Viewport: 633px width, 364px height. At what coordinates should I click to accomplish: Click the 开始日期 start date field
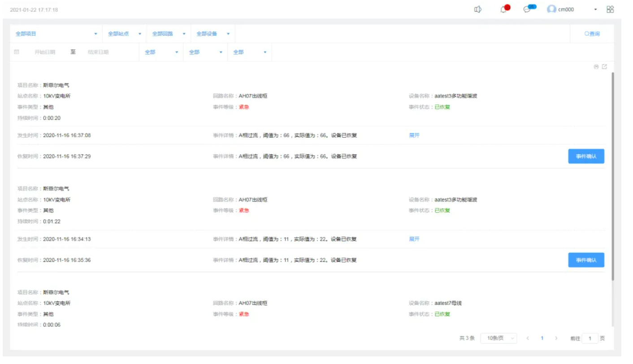45,52
